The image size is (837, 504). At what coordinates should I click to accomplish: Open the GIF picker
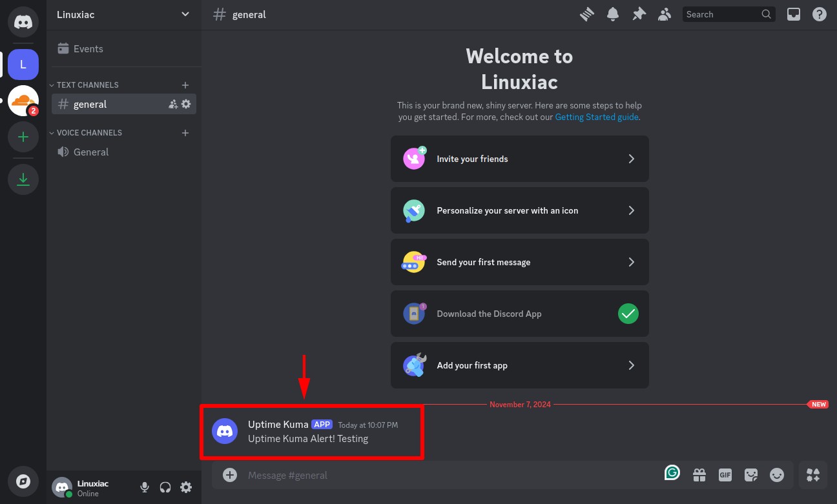[x=725, y=475]
